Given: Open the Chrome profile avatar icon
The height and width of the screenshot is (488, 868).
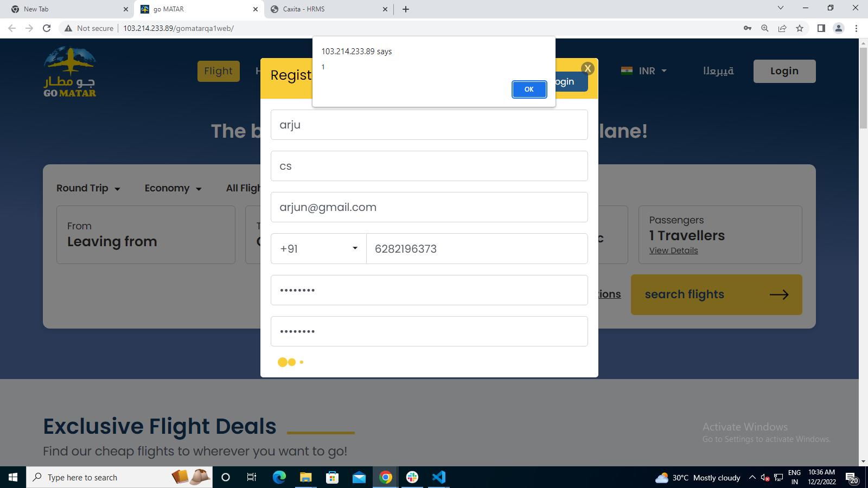Looking at the screenshot, I should coord(838,28).
